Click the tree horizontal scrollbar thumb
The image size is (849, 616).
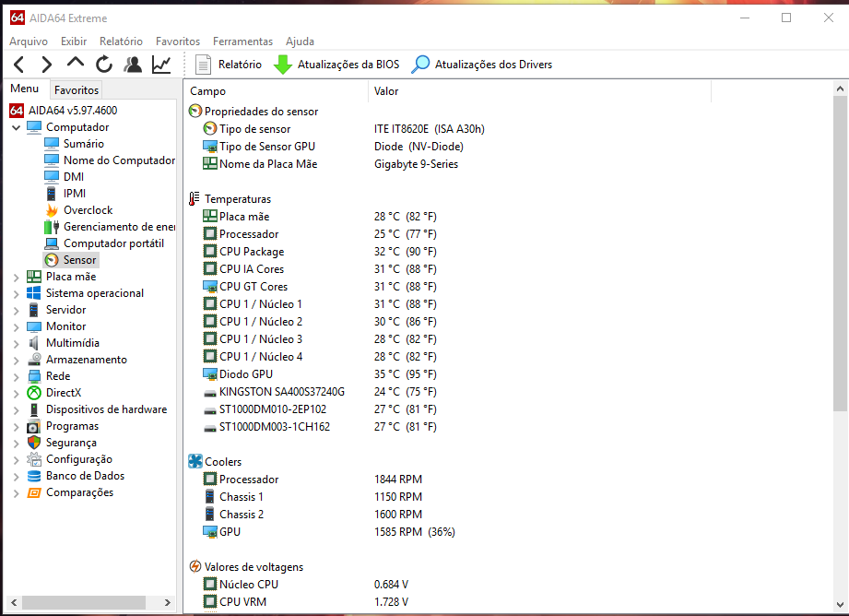(84, 602)
